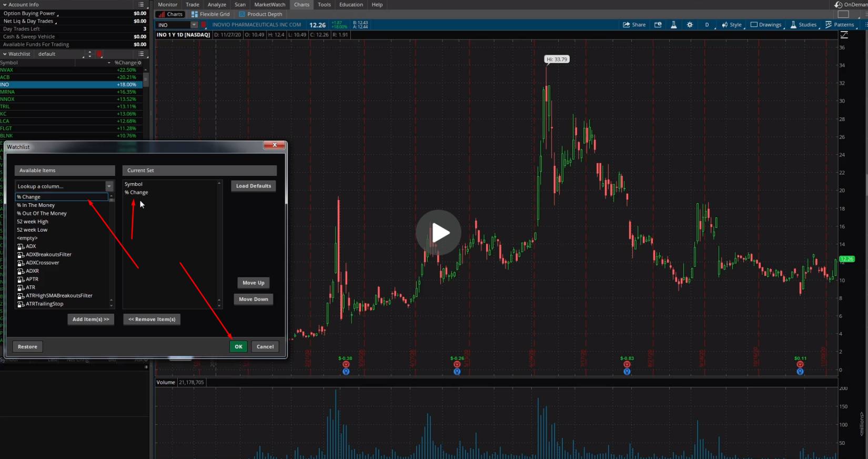Screen dimensions: 868x459
Task: Click the green OK button
Action: click(x=238, y=346)
